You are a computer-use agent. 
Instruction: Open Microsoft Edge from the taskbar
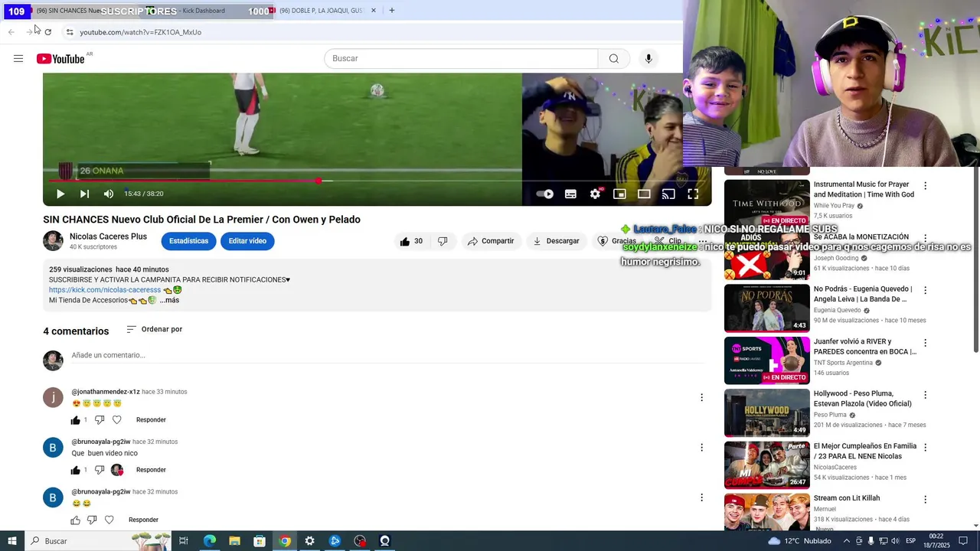pos(209,541)
